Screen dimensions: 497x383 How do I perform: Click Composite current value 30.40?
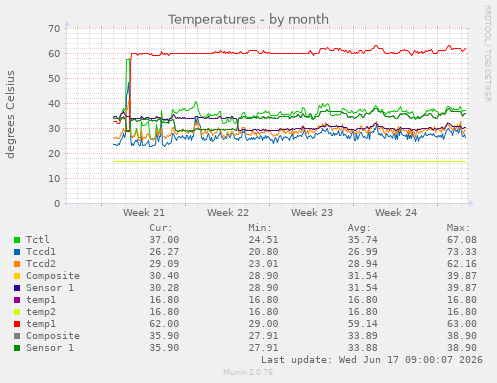(x=164, y=276)
